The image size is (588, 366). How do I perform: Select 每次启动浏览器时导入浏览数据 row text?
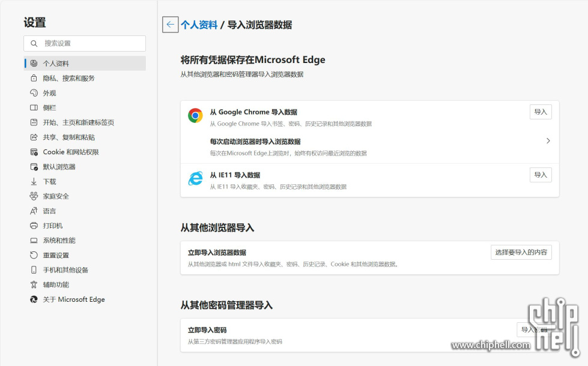pyautogui.click(x=255, y=142)
